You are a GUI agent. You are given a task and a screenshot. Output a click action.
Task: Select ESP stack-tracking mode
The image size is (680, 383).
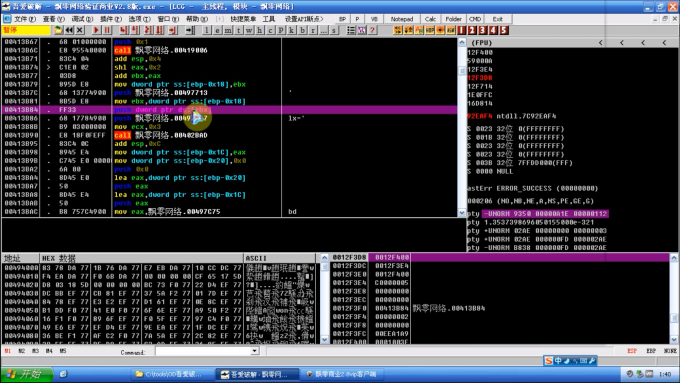click(632, 351)
